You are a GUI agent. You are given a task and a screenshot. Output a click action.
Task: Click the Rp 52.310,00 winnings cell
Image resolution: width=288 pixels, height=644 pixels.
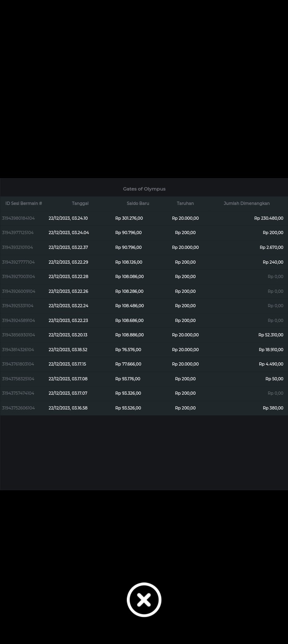pyautogui.click(x=270, y=335)
